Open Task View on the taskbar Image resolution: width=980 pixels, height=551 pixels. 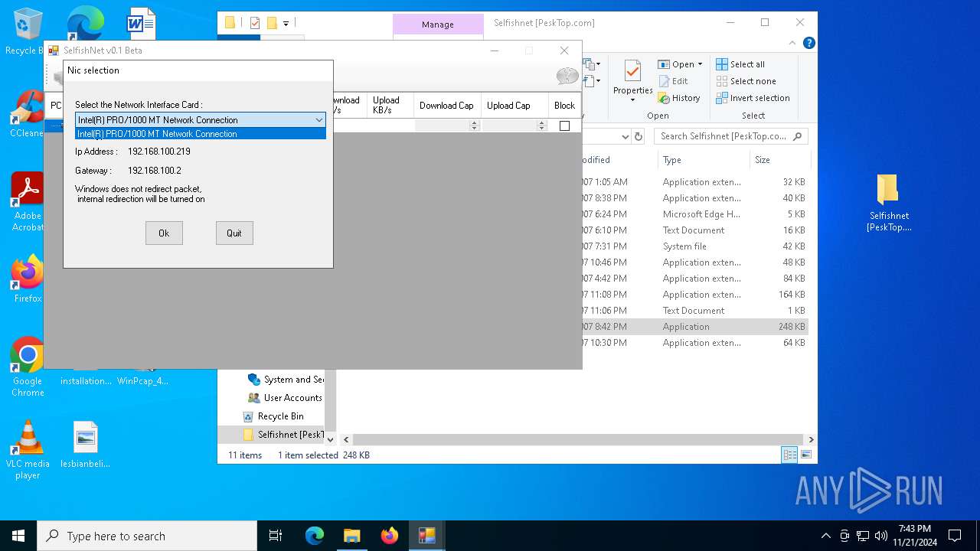coord(276,536)
